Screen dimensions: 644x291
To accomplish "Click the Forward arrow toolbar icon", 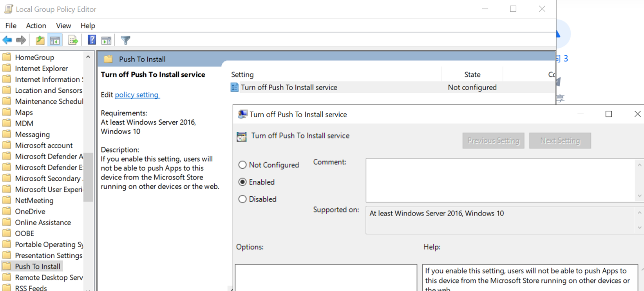I will [21, 40].
